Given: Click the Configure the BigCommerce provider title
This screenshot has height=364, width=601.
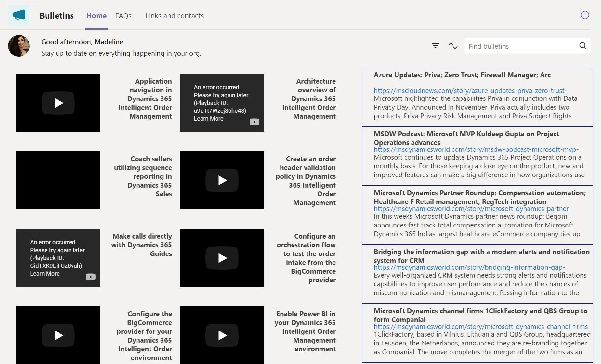Looking at the screenshot, I should [144, 336].
